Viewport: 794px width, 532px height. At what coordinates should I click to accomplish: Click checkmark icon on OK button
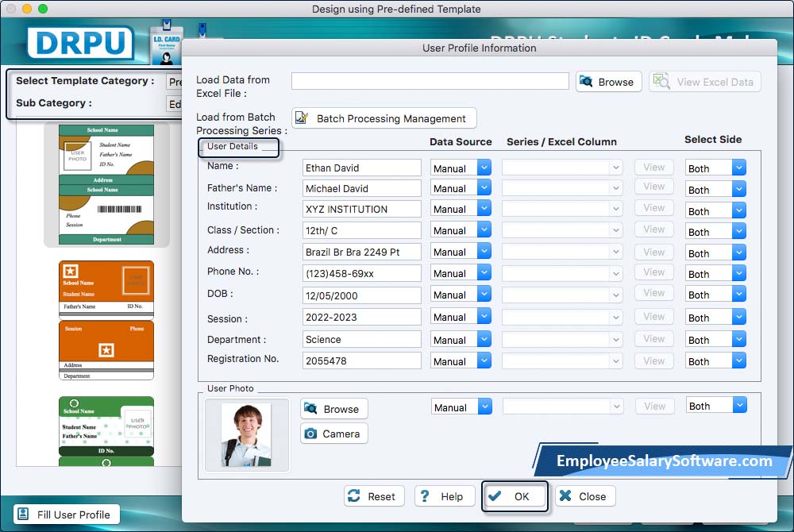pos(495,495)
